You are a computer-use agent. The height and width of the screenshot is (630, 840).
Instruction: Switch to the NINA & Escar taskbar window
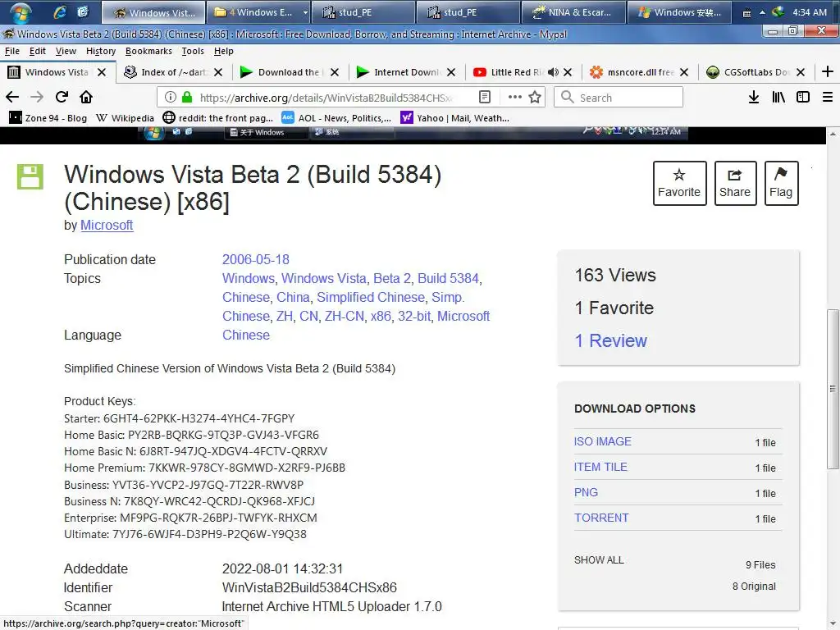(x=573, y=12)
